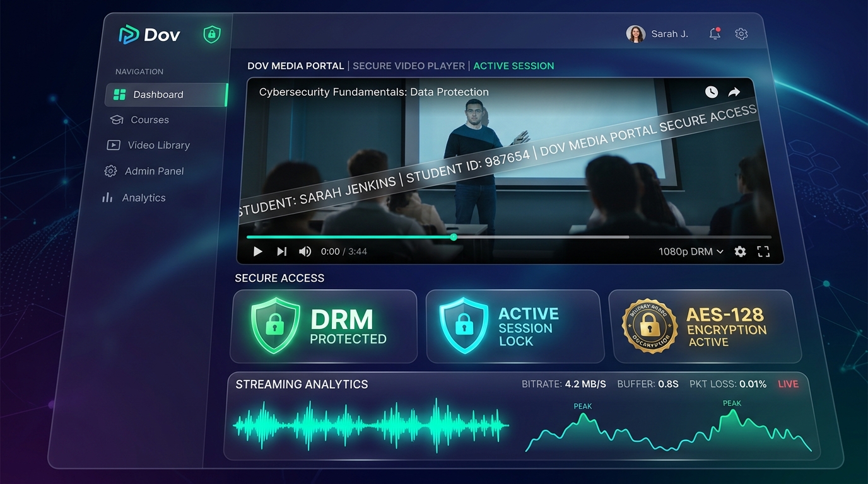Image resolution: width=868 pixels, height=484 pixels.
Task: Mute the video volume
Action: 305,251
